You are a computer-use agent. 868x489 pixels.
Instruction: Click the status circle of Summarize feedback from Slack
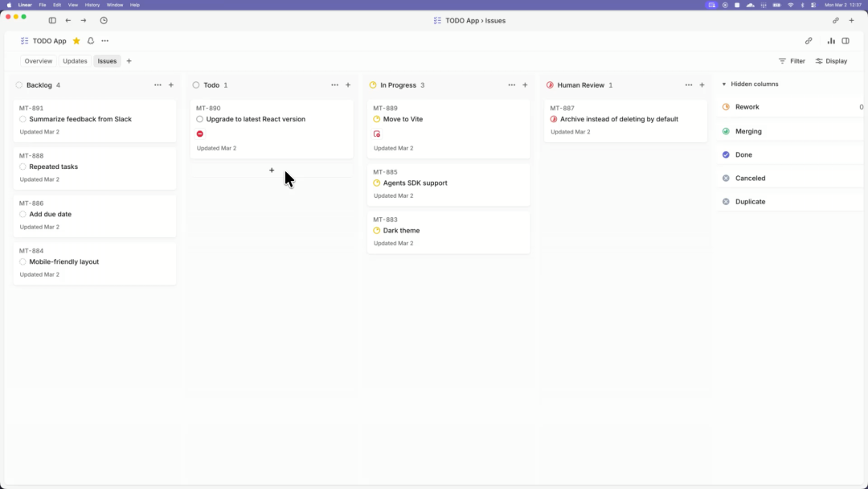pyautogui.click(x=23, y=119)
